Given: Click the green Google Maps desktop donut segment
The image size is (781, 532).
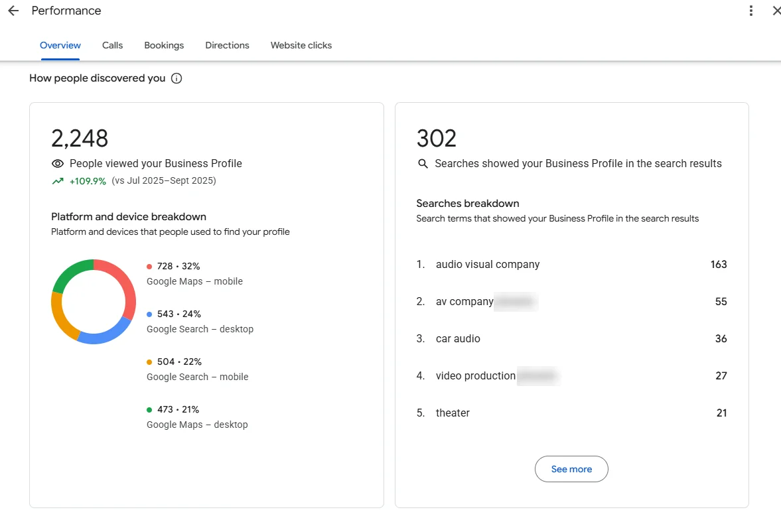Looking at the screenshot, I should pos(70,273).
